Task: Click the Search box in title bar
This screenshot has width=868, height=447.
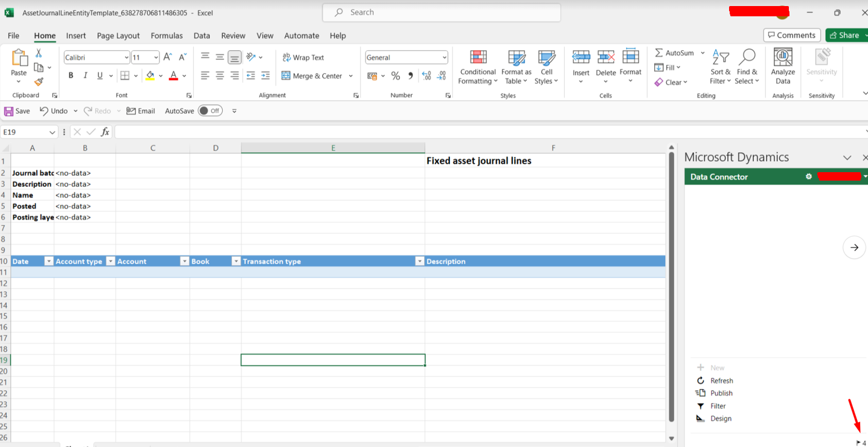Action: [x=442, y=12]
